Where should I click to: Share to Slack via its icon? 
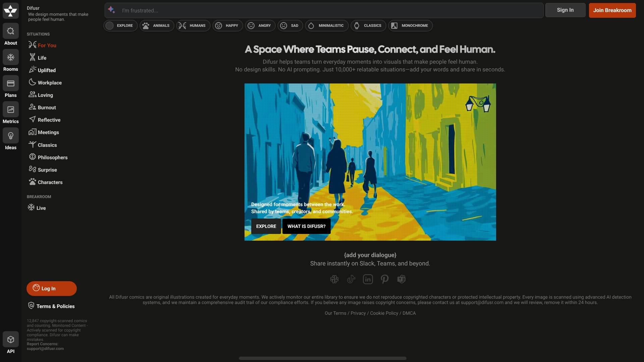tap(334, 279)
